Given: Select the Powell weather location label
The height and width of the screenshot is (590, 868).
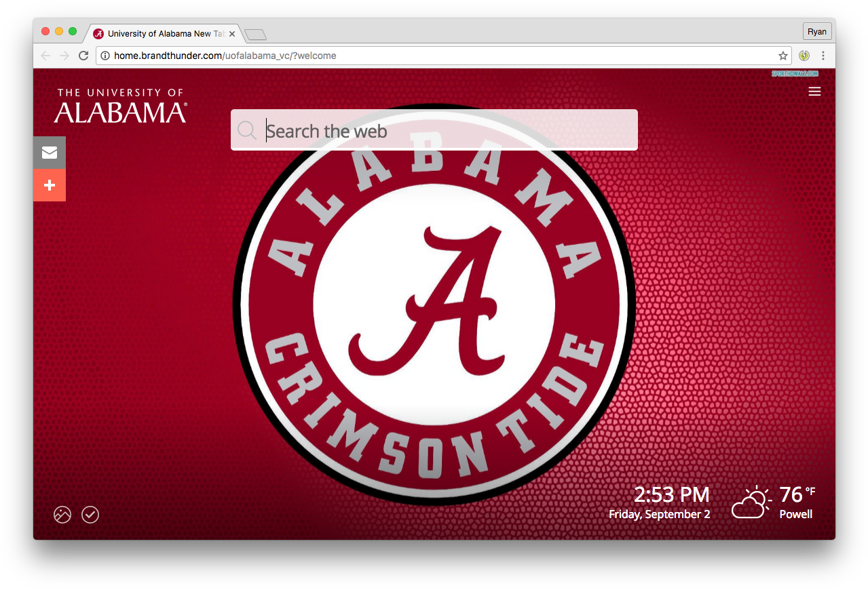Looking at the screenshot, I should [x=795, y=514].
